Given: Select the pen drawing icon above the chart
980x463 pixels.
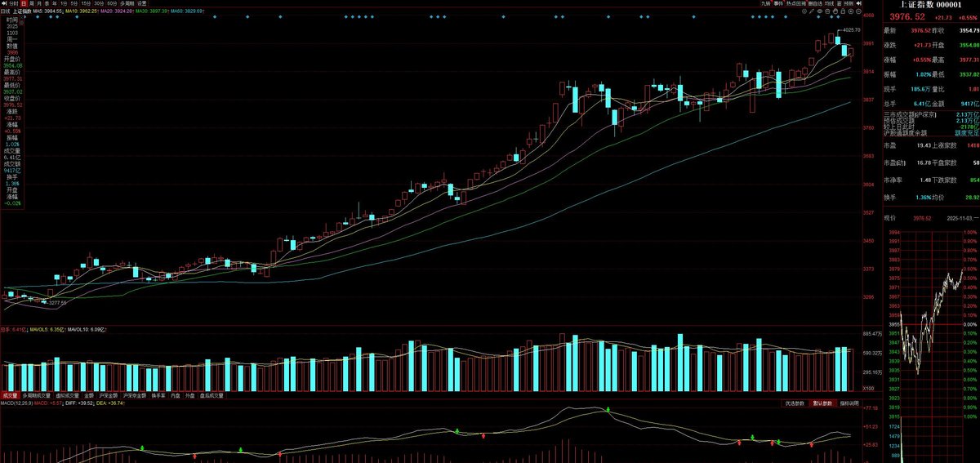Looking at the screenshot, I should pyautogui.click(x=812, y=11).
